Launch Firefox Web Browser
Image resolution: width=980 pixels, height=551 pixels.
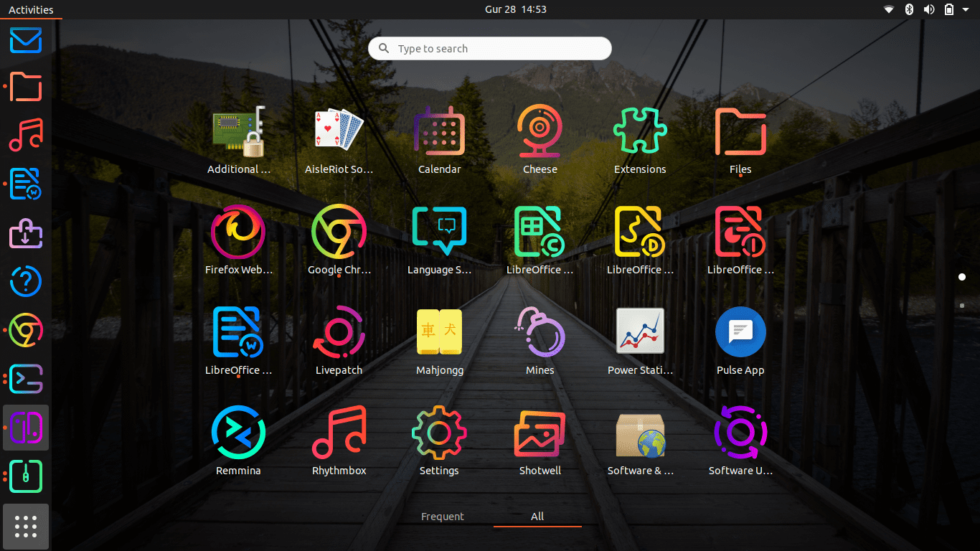(x=238, y=241)
